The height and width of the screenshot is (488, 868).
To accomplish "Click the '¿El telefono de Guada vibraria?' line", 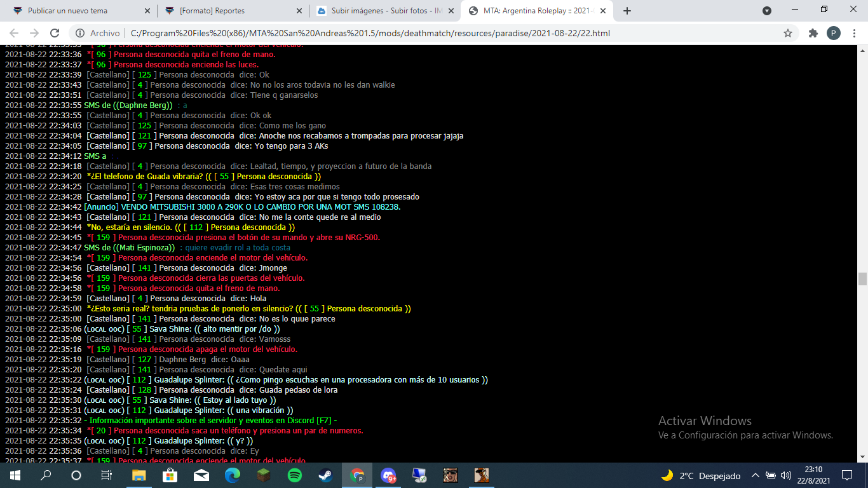I will tap(163, 176).
